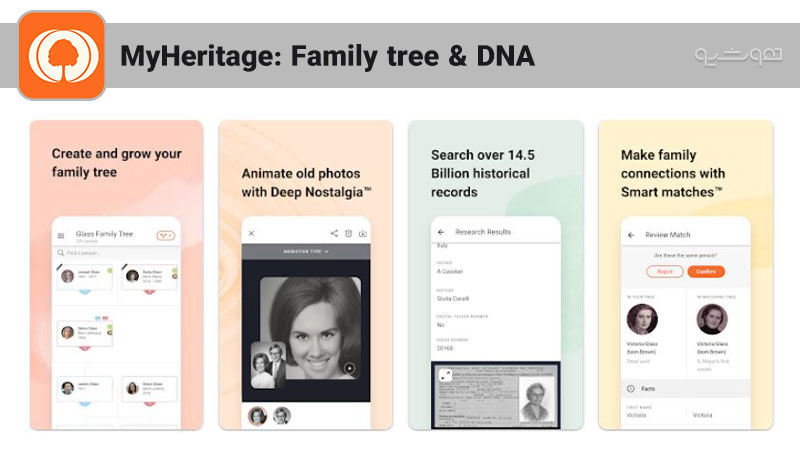Select the man's face thumbnail below the animation
This screenshot has width=800, height=450.
pyautogui.click(x=282, y=416)
